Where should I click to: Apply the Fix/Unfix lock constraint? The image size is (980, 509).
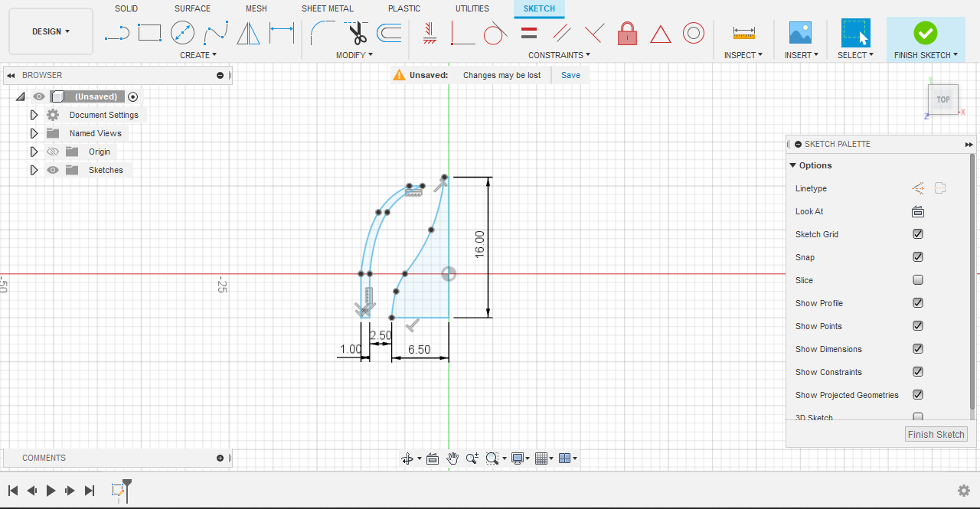pyautogui.click(x=627, y=33)
